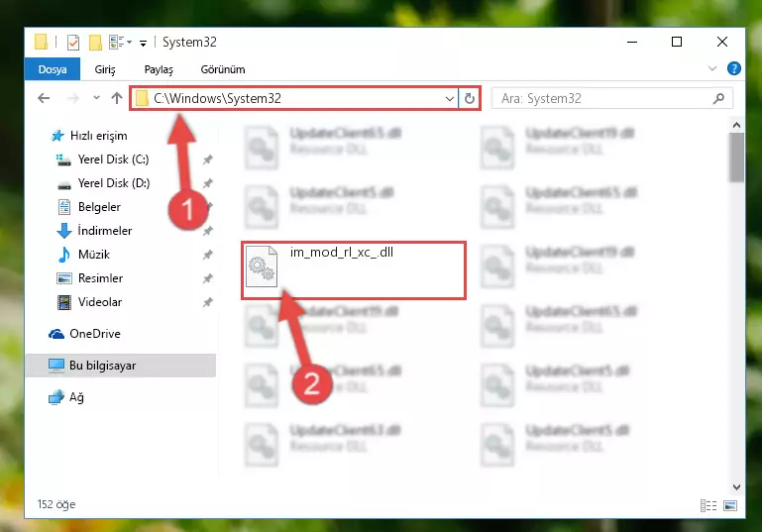Go up one folder level
Image resolution: width=762 pixels, height=532 pixels.
tap(117, 98)
